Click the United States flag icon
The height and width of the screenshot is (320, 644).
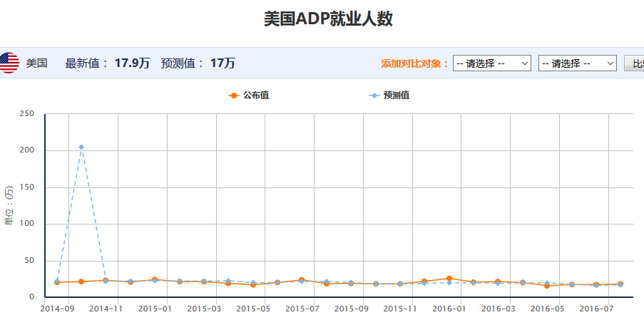pyautogui.click(x=9, y=63)
